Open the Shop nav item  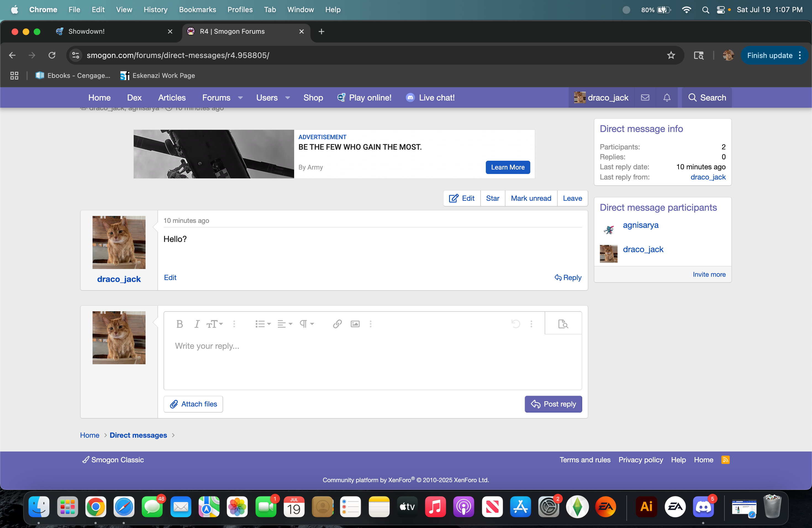click(313, 97)
